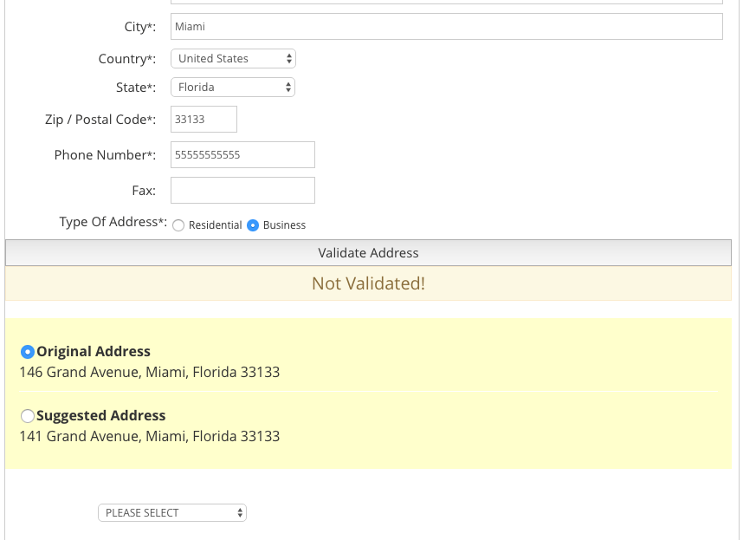Click the Fax: field label

(144, 191)
